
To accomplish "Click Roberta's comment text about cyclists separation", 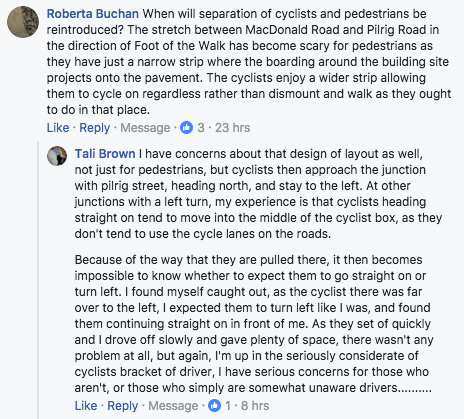I will pos(249,62).
